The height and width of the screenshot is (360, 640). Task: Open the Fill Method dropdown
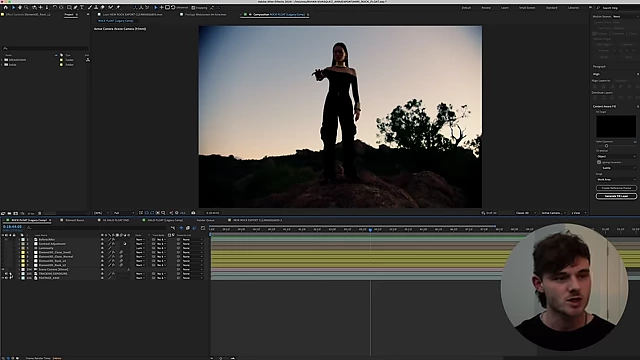click(616, 156)
